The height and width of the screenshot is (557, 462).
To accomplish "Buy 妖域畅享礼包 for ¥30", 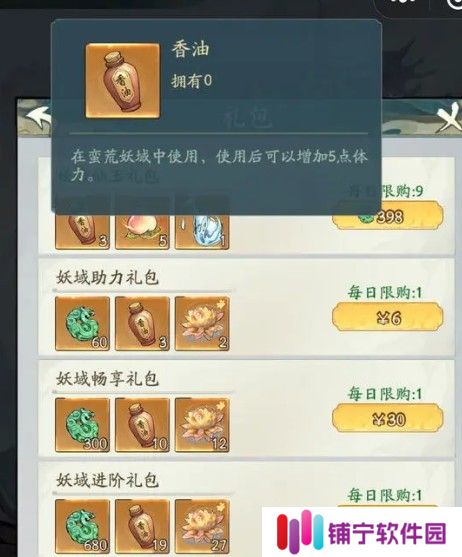I will (x=387, y=418).
